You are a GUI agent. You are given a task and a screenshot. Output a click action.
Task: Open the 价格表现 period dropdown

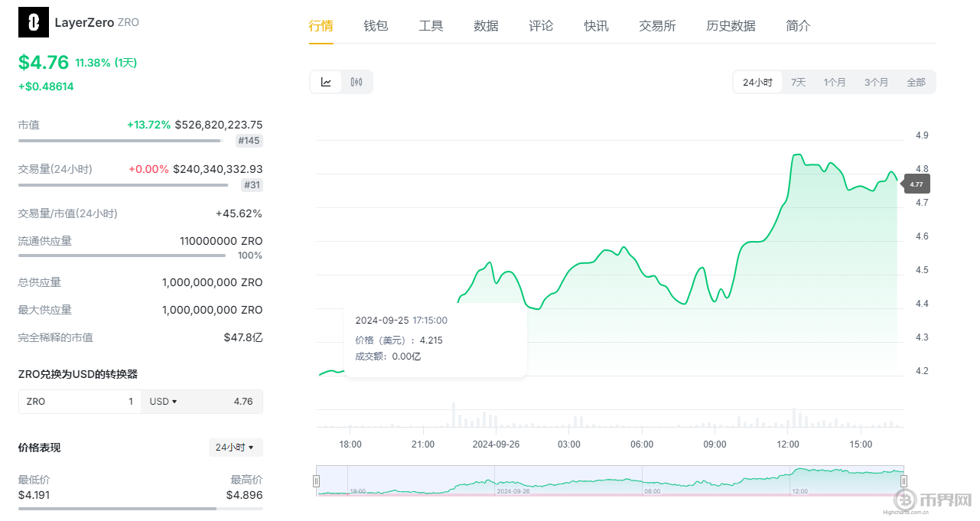coord(235,447)
